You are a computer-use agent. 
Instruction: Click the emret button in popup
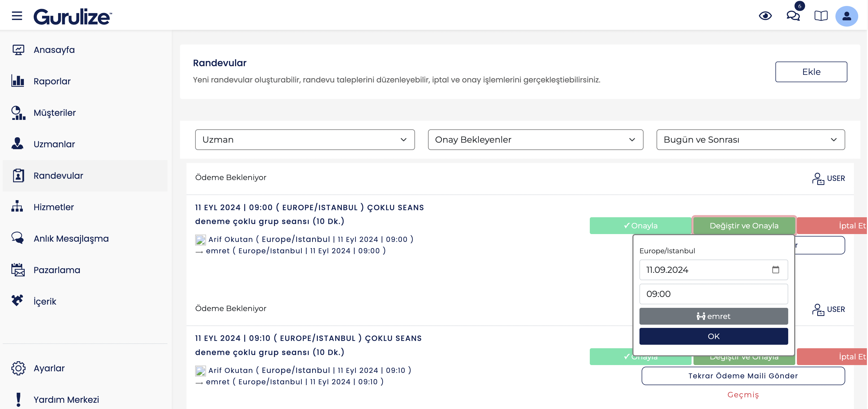[713, 316]
